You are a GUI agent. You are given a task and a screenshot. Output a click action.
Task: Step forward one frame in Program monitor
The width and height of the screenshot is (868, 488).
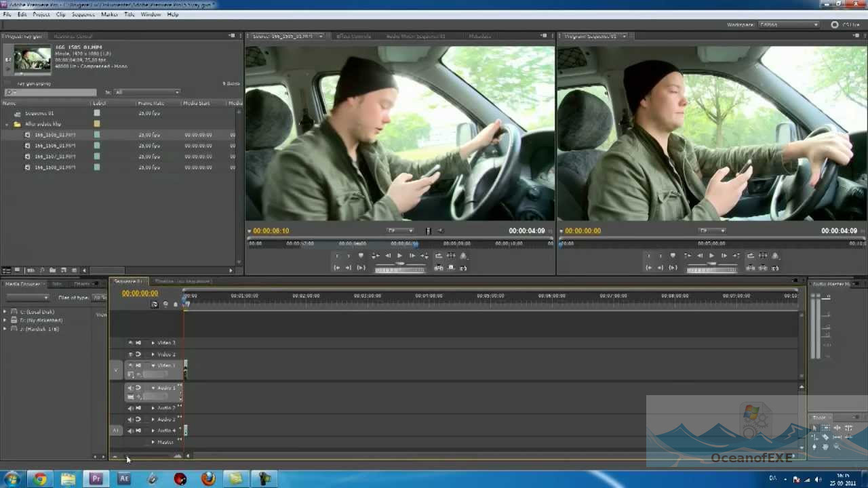coord(724,256)
